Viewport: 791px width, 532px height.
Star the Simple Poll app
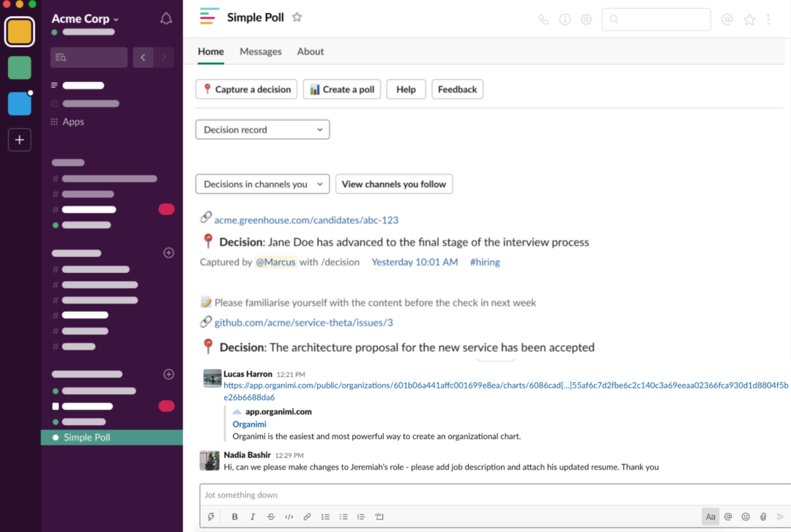coord(297,16)
